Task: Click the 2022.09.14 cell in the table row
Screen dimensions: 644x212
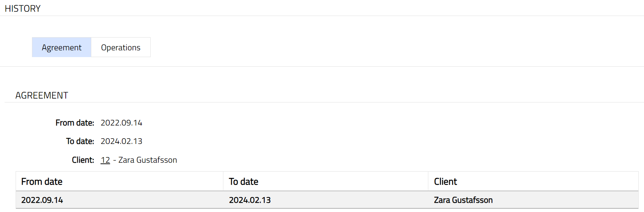Action: 42,200
